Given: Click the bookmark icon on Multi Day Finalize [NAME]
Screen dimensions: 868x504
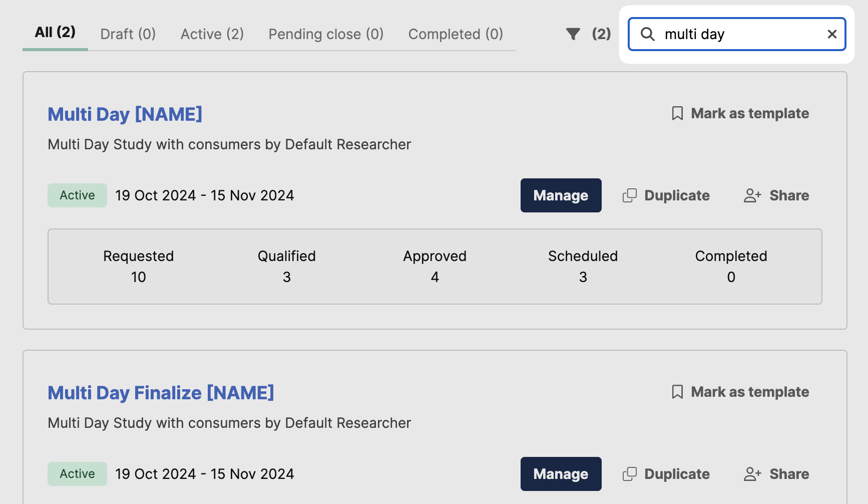Looking at the screenshot, I should (677, 392).
